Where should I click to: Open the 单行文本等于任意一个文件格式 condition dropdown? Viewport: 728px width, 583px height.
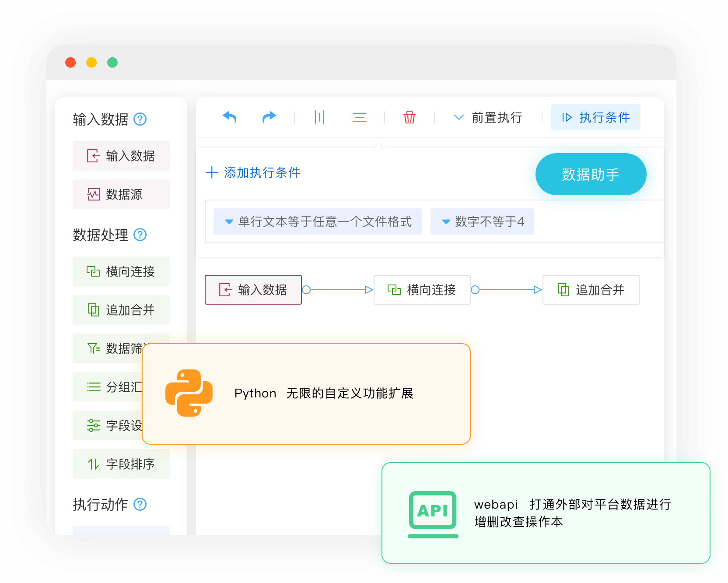point(317,221)
